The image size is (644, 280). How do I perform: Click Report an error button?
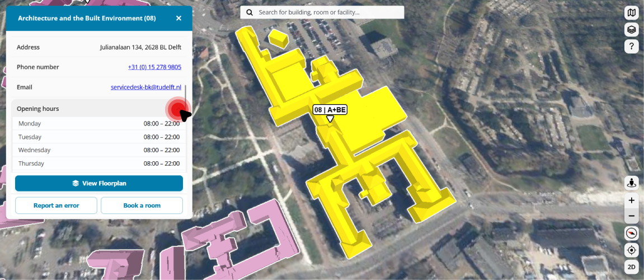point(57,206)
